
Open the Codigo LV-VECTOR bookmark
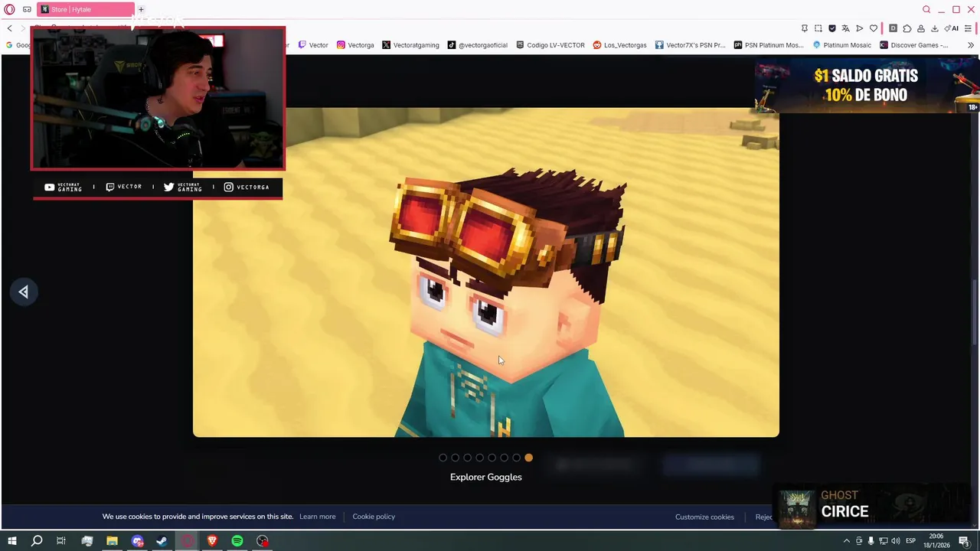[550, 45]
